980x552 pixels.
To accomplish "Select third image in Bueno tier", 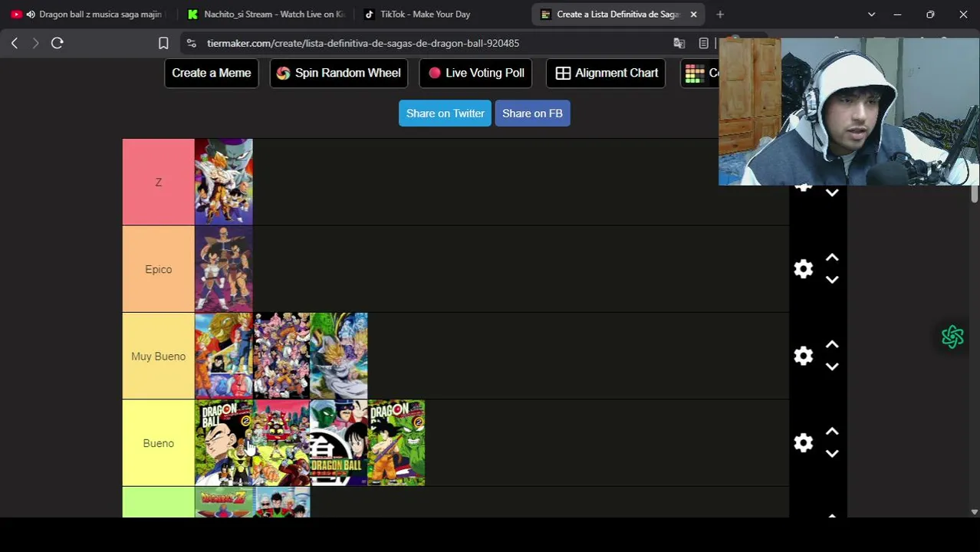I will point(339,443).
